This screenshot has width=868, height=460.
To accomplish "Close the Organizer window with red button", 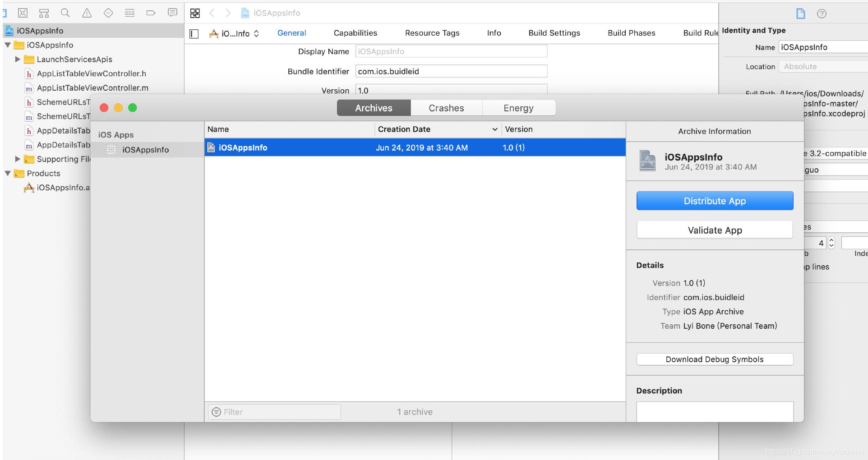I will tap(104, 108).
